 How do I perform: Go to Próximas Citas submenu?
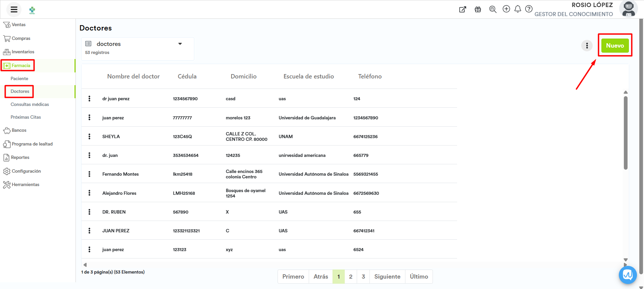(26, 117)
